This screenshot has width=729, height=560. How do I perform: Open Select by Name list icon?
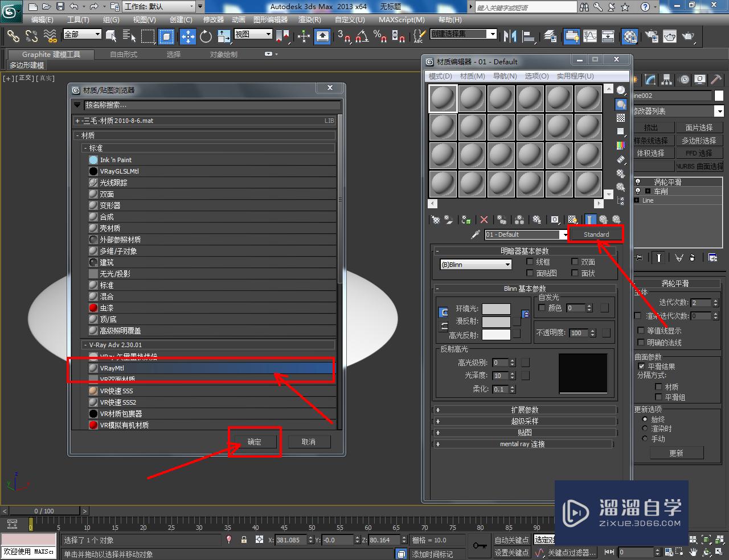point(129,36)
